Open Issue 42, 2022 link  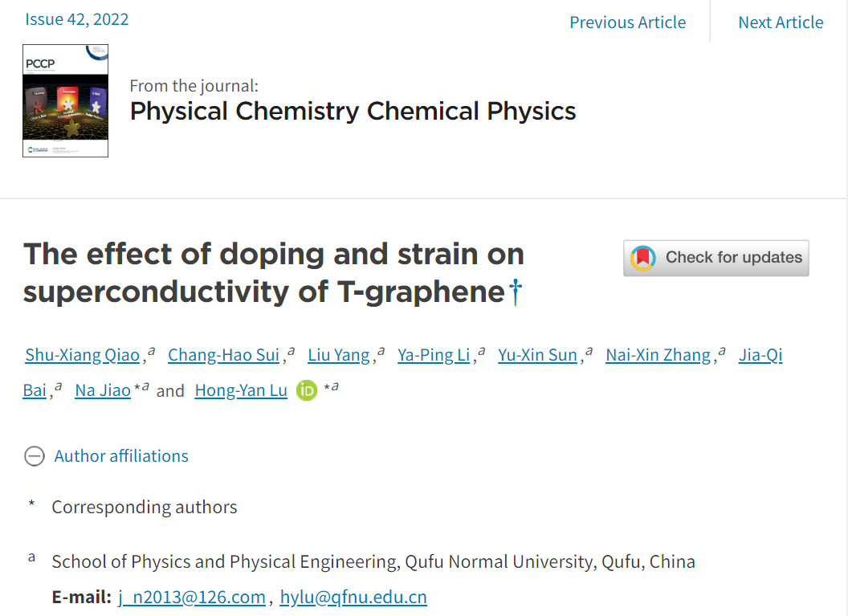coord(77,19)
